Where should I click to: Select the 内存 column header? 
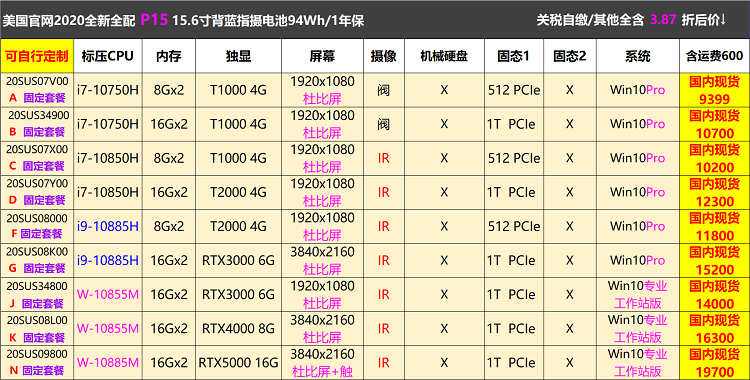[169, 56]
